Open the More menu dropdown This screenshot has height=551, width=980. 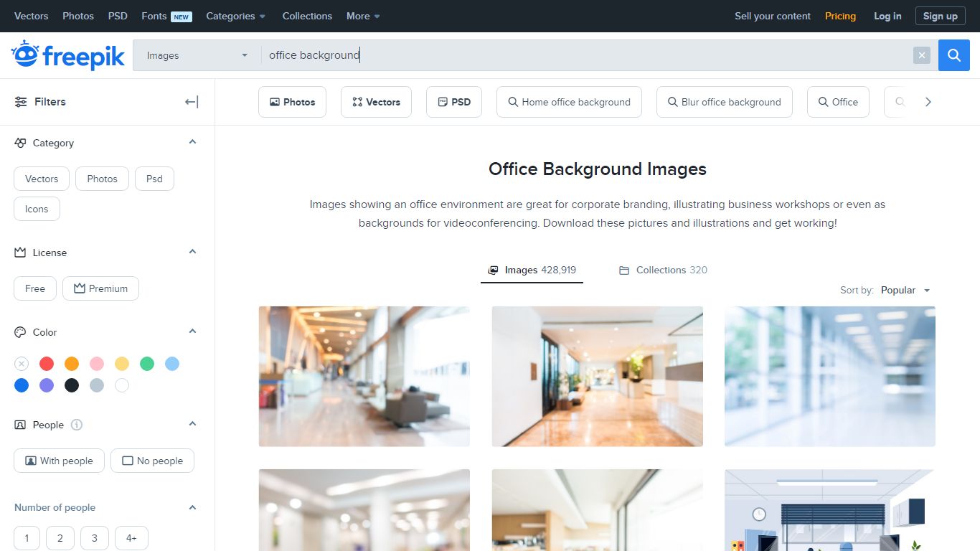coord(364,16)
